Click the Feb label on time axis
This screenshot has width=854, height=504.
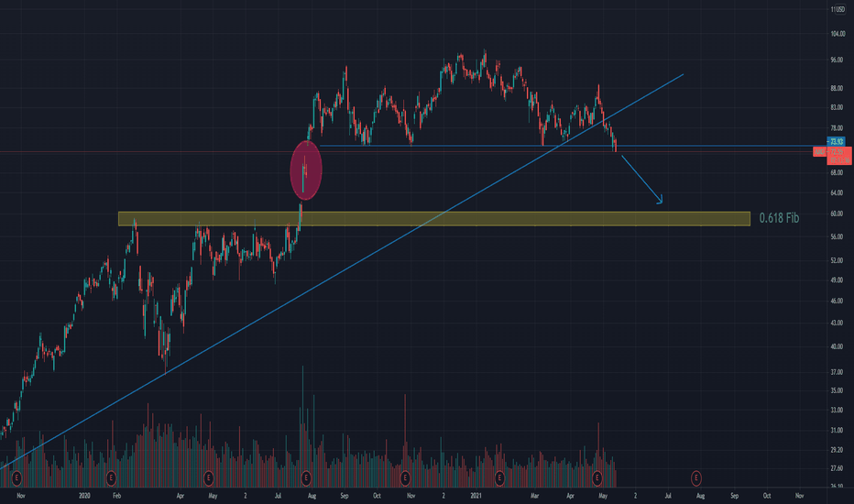pos(116,496)
